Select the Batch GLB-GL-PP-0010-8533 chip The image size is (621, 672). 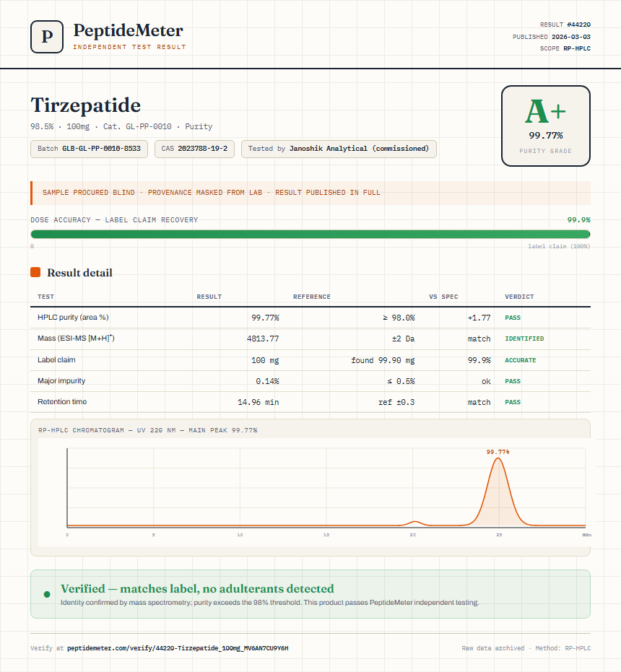(x=90, y=149)
